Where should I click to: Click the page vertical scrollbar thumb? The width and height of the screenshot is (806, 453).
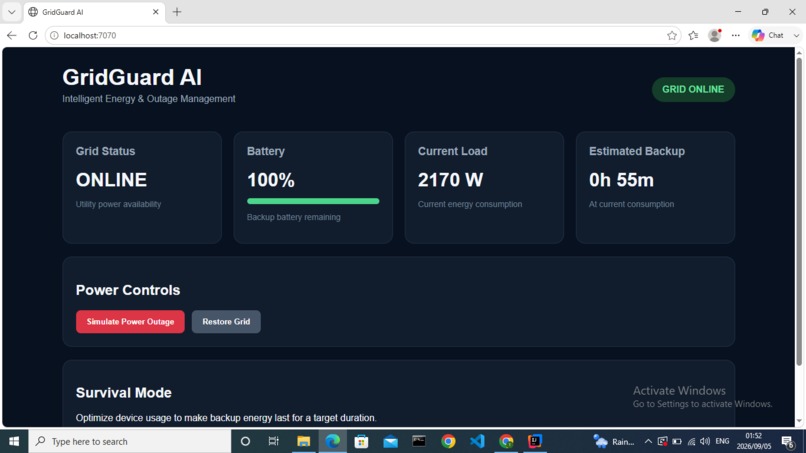click(x=799, y=212)
